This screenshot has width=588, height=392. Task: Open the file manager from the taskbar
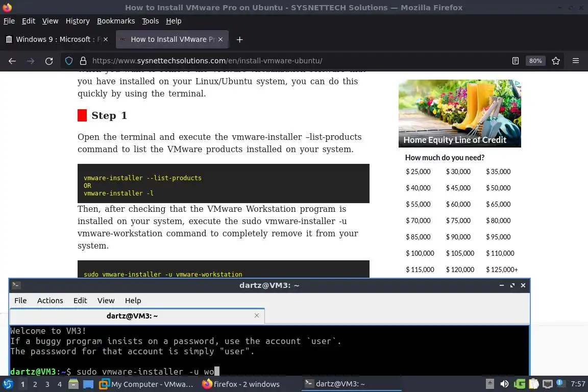(x=73, y=384)
